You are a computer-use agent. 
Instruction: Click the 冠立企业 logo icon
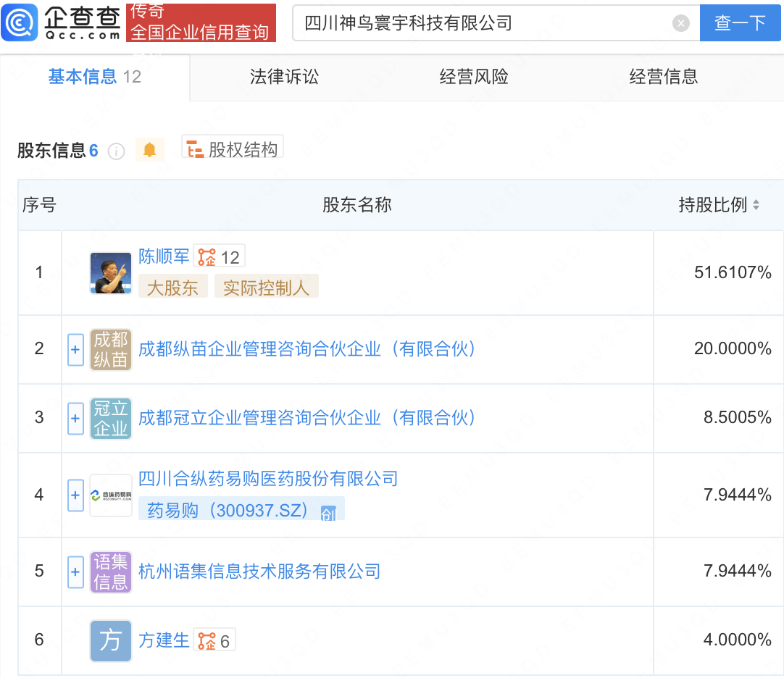(x=111, y=419)
